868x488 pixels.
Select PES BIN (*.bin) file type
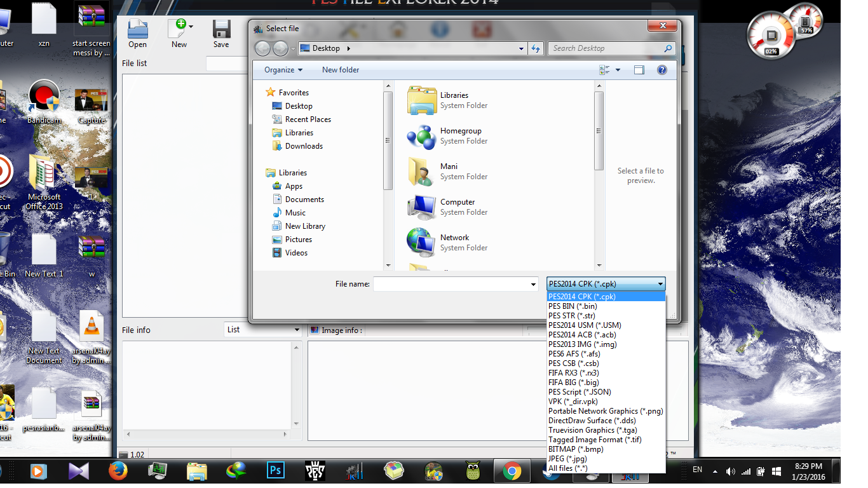pyautogui.click(x=573, y=306)
